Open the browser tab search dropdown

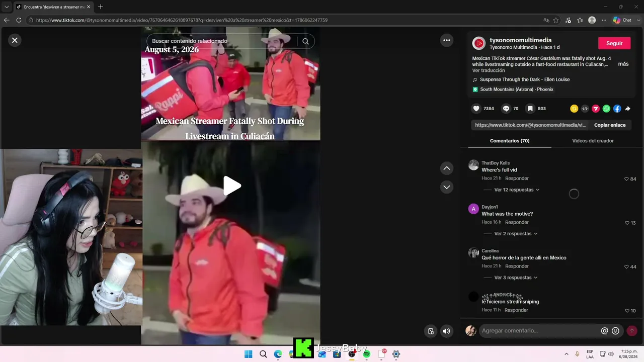[7, 7]
